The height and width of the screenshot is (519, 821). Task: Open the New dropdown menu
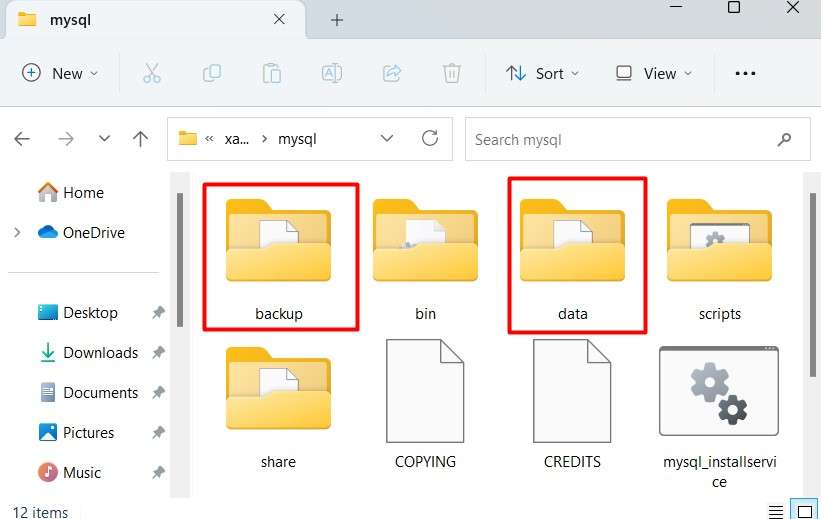pyautogui.click(x=60, y=73)
